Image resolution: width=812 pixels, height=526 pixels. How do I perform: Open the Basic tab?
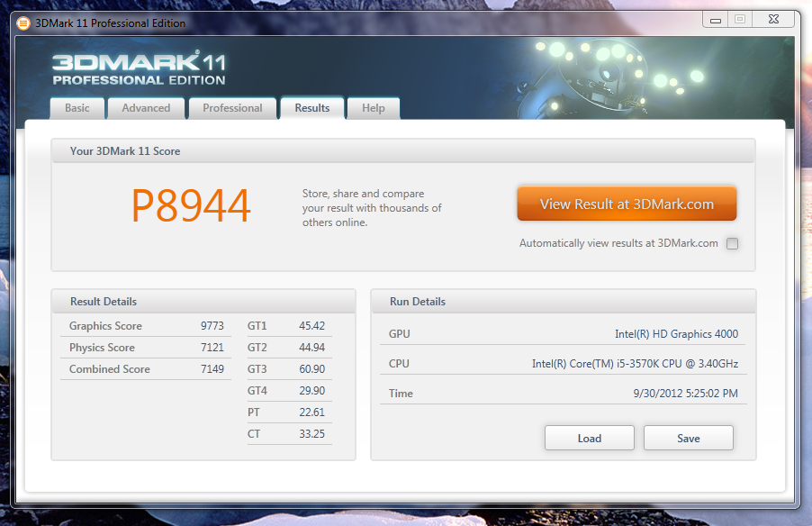pos(77,108)
